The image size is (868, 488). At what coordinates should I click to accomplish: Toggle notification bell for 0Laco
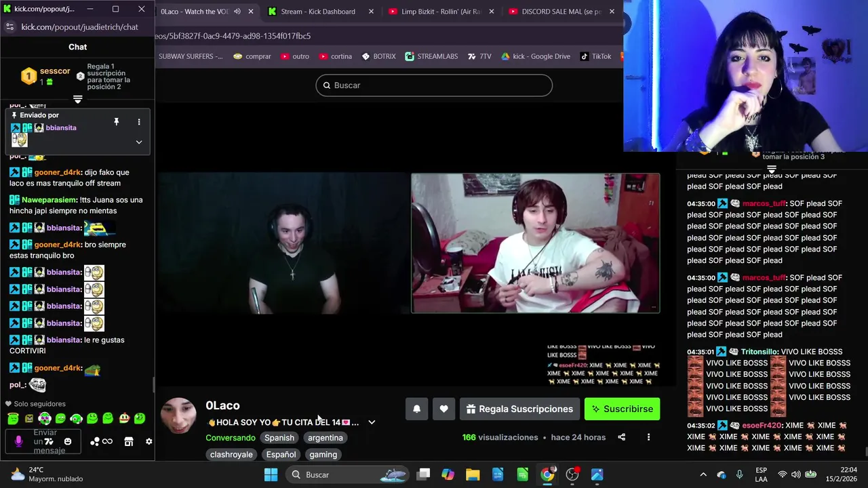pyautogui.click(x=416, y=409)
